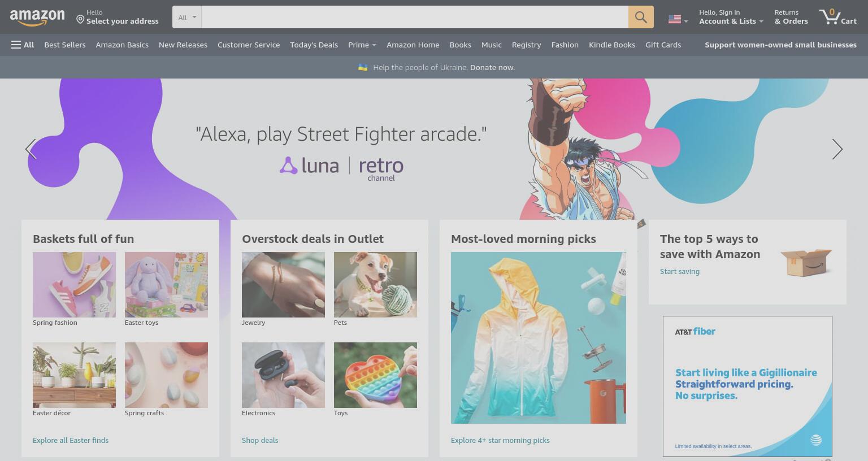The width and height of the screenshot is (868, 461).
Task: Open the Electronics earbuds thumbnail
Action: (x=283, y=375)
